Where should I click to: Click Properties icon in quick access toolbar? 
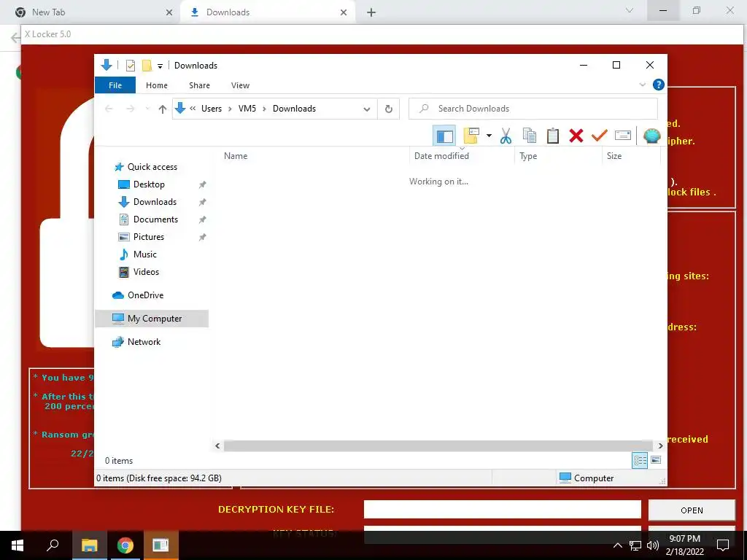[x=130, y=65]
